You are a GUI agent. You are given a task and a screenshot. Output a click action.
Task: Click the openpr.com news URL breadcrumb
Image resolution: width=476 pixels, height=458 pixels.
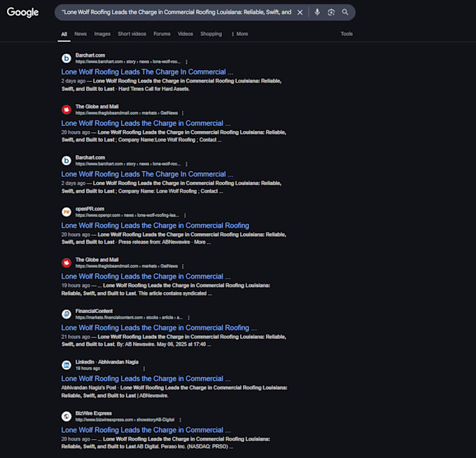pyautogui.click(x=127, y=215)
